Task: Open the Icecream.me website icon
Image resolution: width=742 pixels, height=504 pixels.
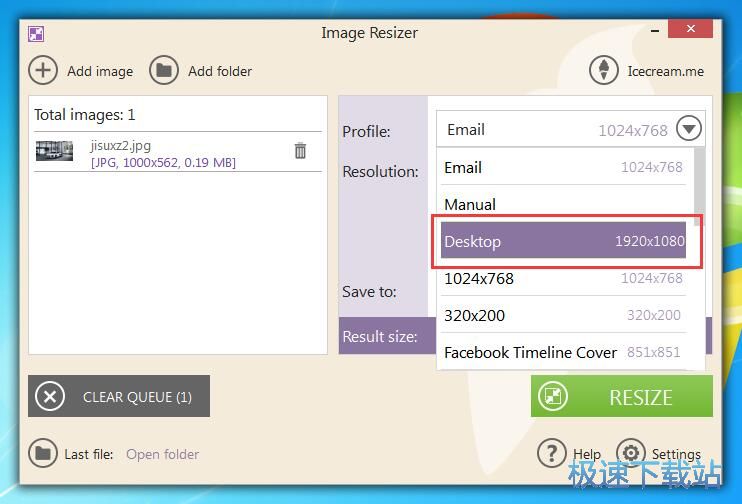Action: [x=603, y=70]
